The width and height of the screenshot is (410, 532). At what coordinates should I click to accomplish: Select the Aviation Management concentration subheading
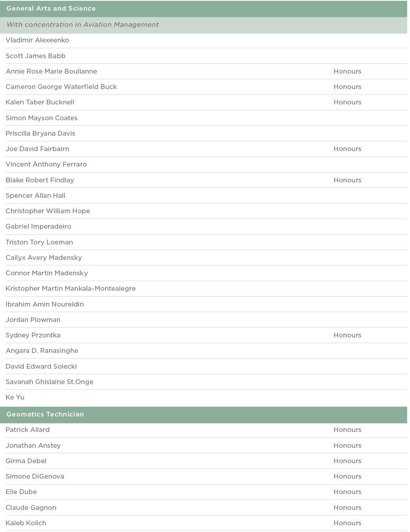(82, 25)
